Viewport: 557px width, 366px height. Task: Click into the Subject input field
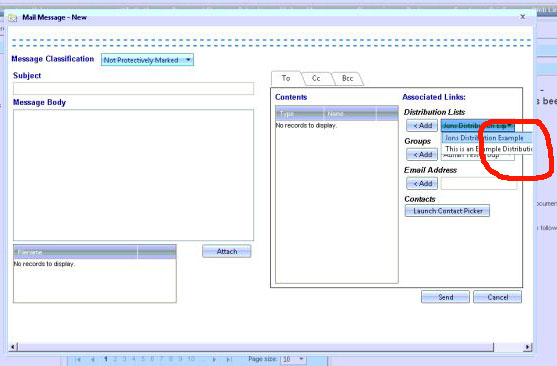(134, 88)
